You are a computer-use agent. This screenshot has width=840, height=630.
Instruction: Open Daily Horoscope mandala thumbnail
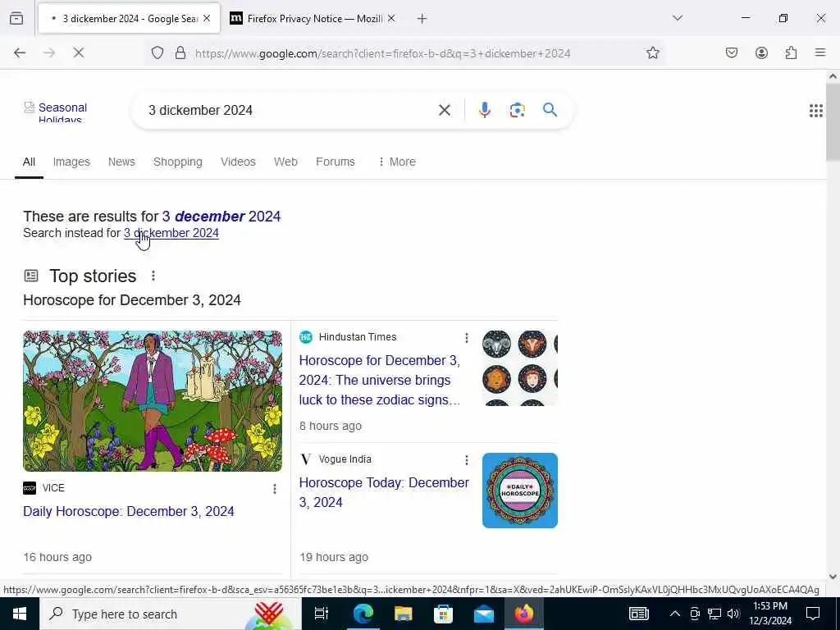click(519, 491)
